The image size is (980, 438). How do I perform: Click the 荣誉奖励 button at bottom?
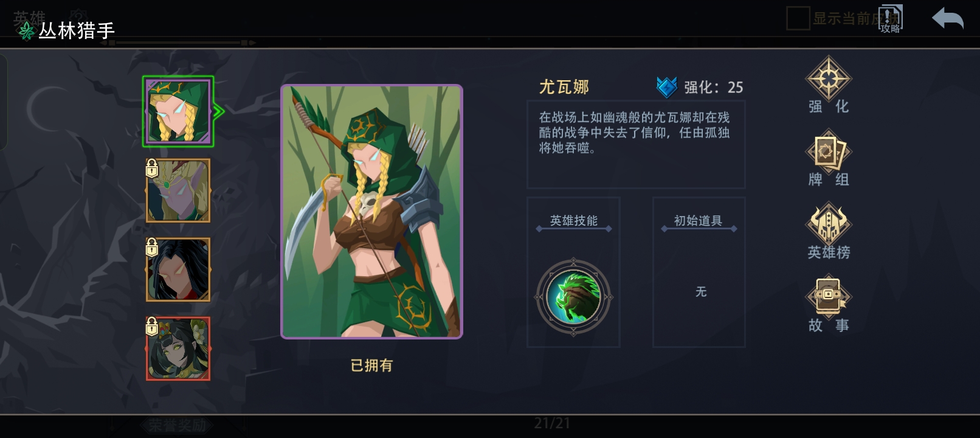pyautogui.click(x=177, y=425)
